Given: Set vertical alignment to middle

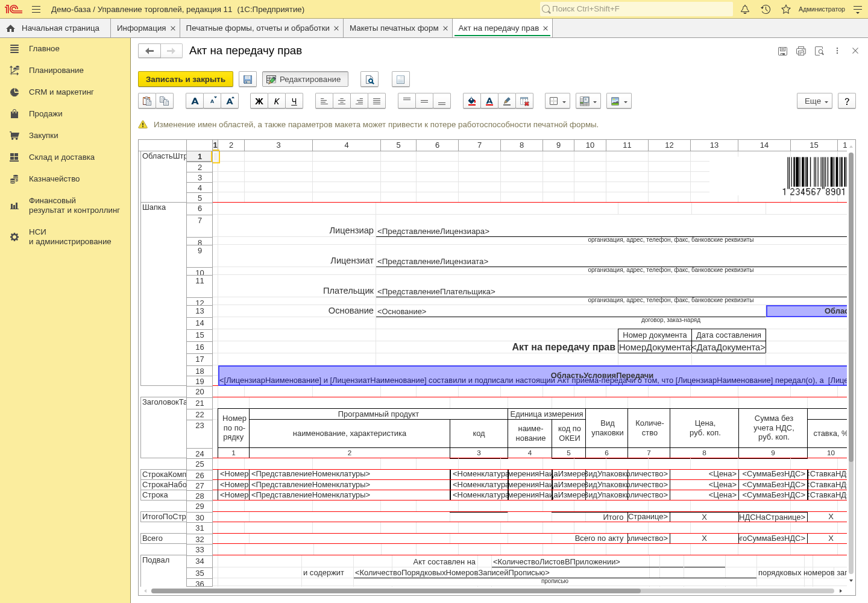Looking at the screenshot, I should [x=424, y=101].
